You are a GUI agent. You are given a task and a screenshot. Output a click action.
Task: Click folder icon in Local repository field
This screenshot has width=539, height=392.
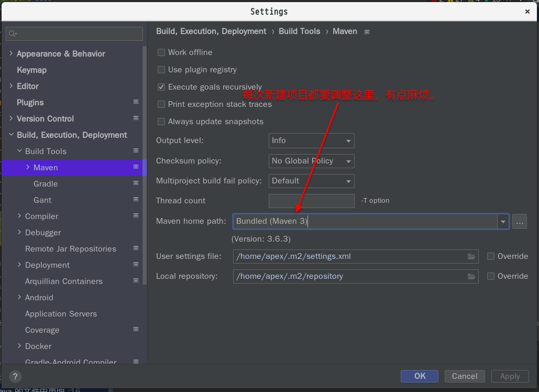click(x=471, y=277)
